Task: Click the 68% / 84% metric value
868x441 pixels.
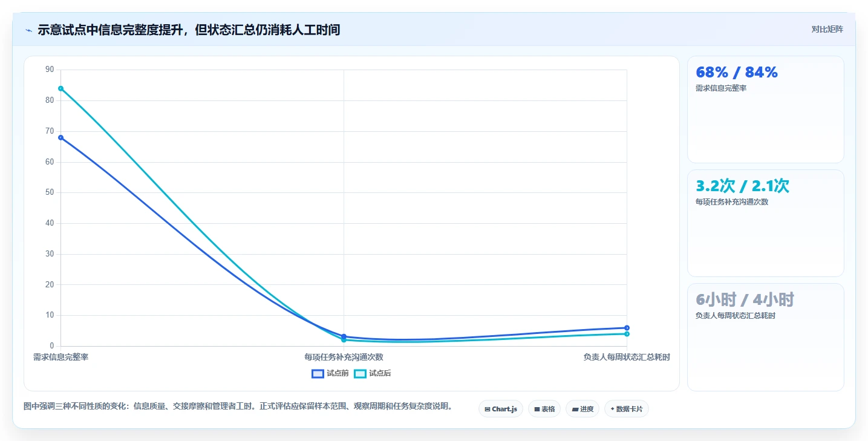Action: 737,72
